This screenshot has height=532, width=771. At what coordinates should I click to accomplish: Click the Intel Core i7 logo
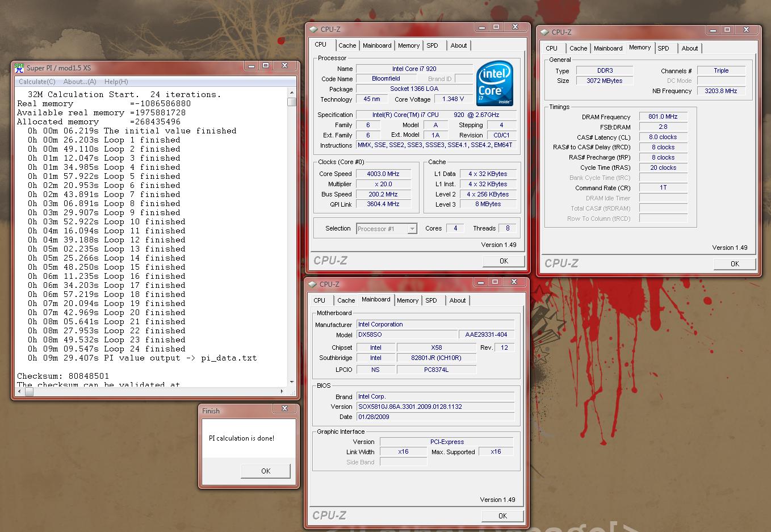pos(495,83)
